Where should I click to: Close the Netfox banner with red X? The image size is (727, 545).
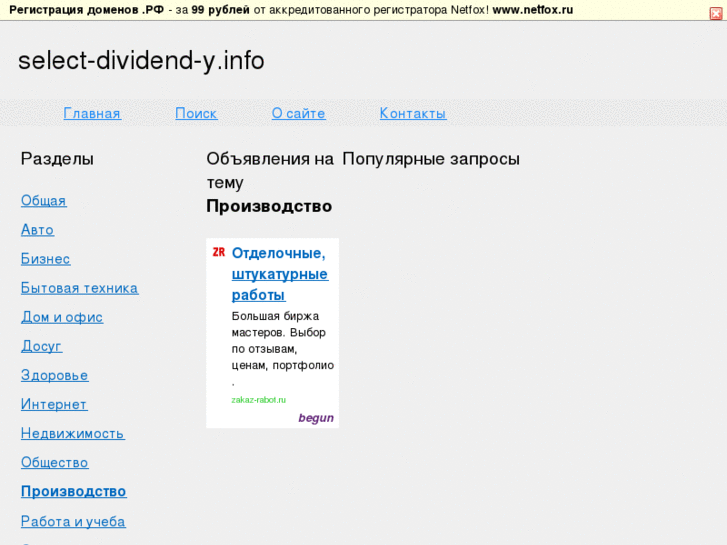click(716, 14)
